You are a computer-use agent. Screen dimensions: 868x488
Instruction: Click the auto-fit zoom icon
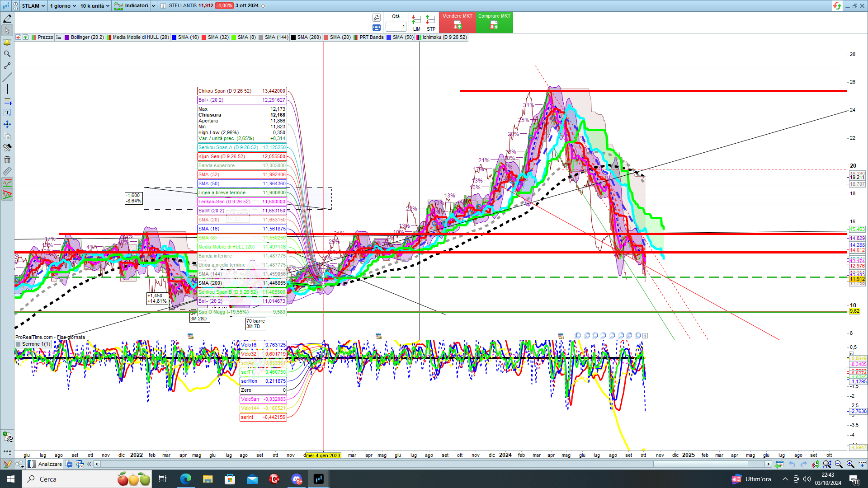coord(827,464)
